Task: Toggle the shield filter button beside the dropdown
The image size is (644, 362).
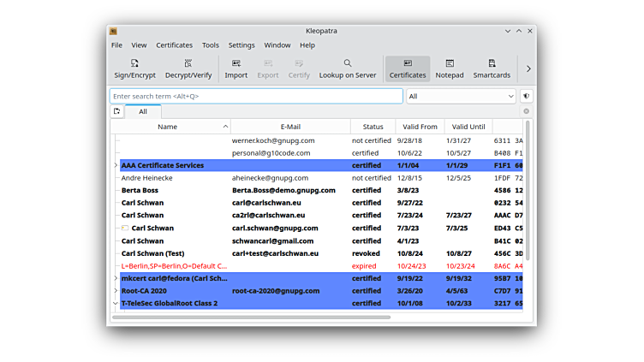Action: pyautogui.click(x=526, y=97)
